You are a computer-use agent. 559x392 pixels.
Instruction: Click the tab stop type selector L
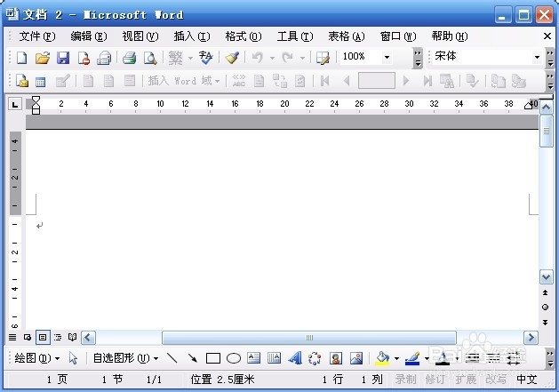click(x=15, y=105)
